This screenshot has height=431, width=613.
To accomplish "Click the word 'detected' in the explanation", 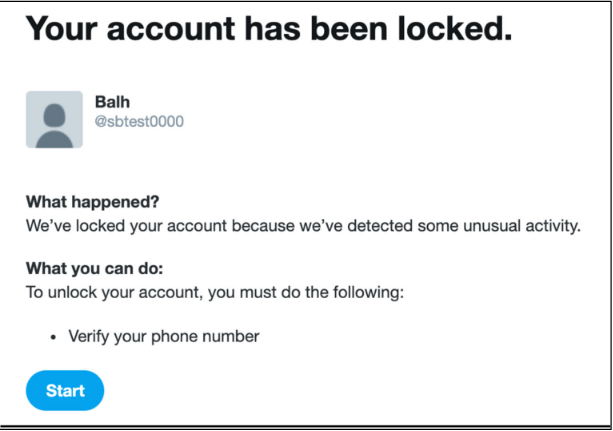I will [380, 226].
